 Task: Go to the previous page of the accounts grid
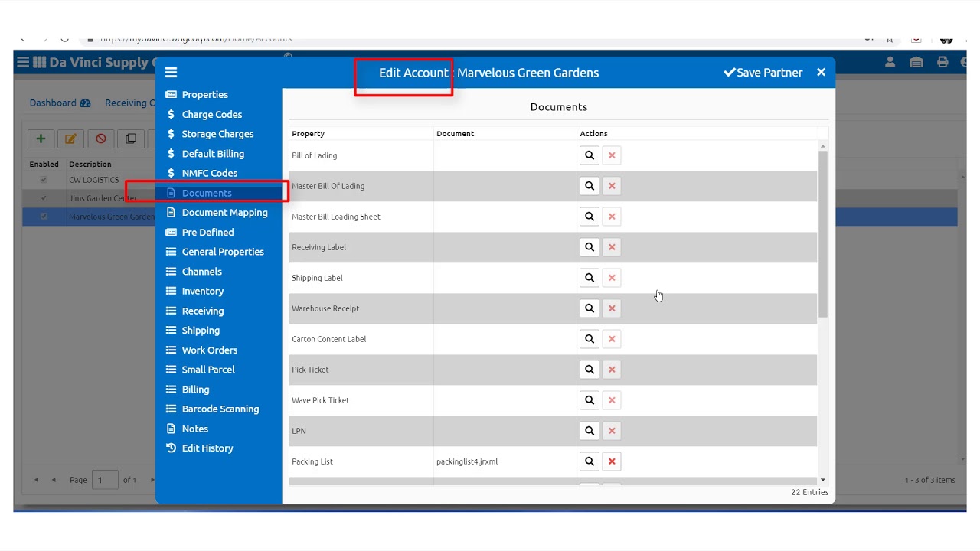(54, 480)
